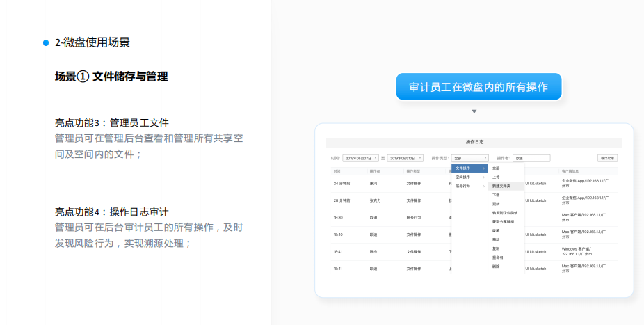This screenshot has height=325, width=644.
Task: Open the end date dropdown 2019年05月10日
Action: point(405,158)
